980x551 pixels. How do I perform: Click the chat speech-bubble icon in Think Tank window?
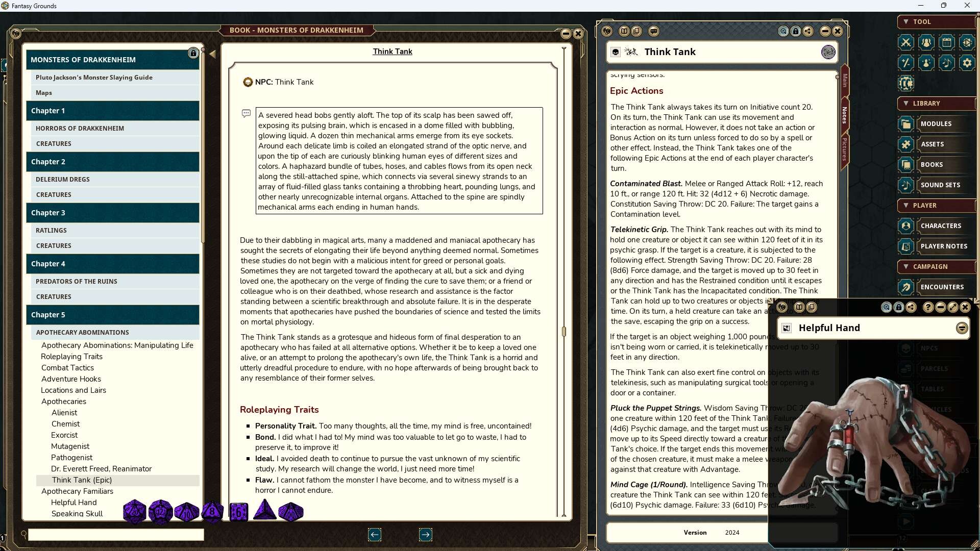(654, 31)
